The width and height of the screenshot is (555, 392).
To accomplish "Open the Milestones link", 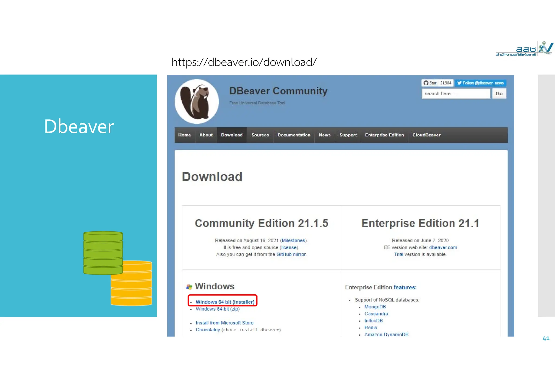I will click(x=293, y=240).
